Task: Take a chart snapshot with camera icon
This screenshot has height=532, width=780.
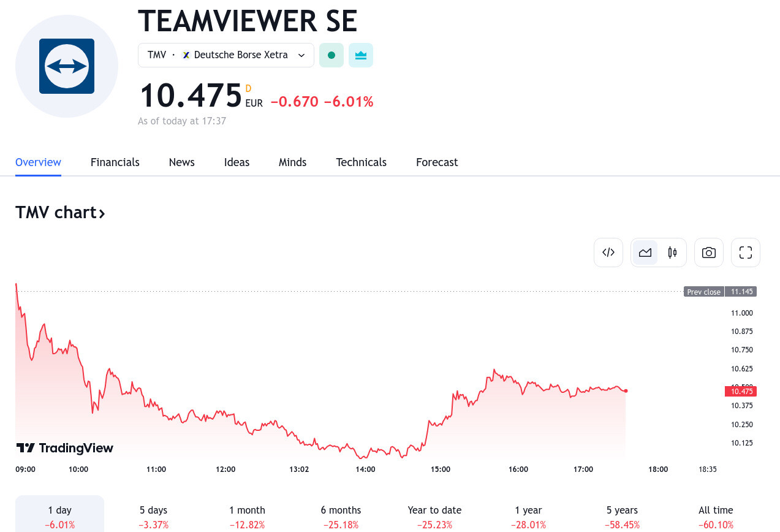Action: click(709, 253)
